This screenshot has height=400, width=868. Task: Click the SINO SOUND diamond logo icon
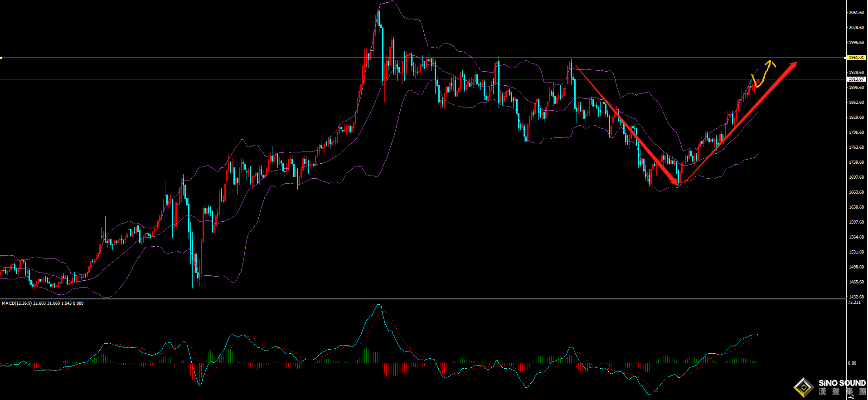(x=805, y=387)
